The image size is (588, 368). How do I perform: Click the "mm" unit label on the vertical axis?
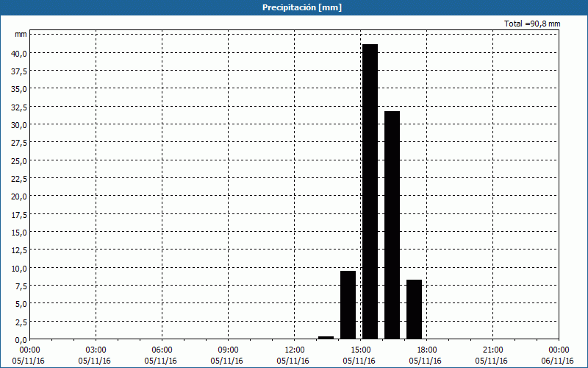(x=21, y=34)
